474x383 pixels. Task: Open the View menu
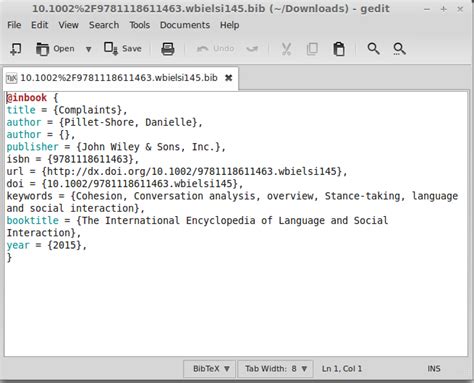pos(68,25)
